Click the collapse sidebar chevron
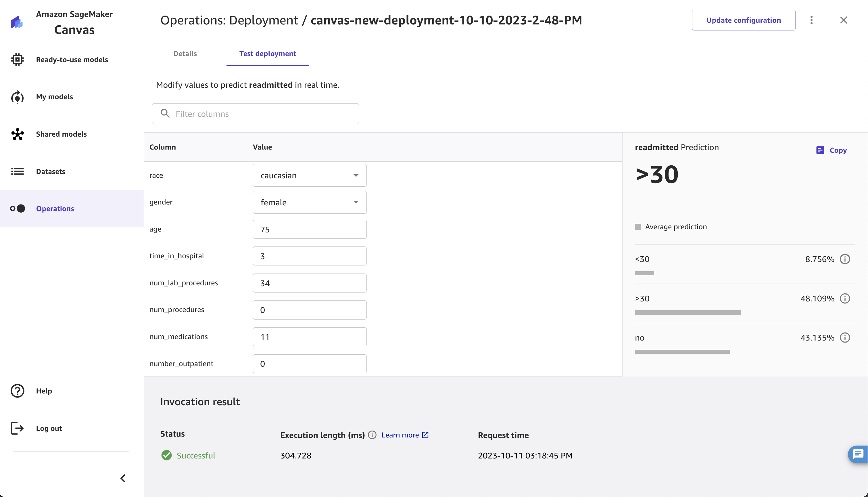Screen dimensions: 868x497 coord(123,478)
